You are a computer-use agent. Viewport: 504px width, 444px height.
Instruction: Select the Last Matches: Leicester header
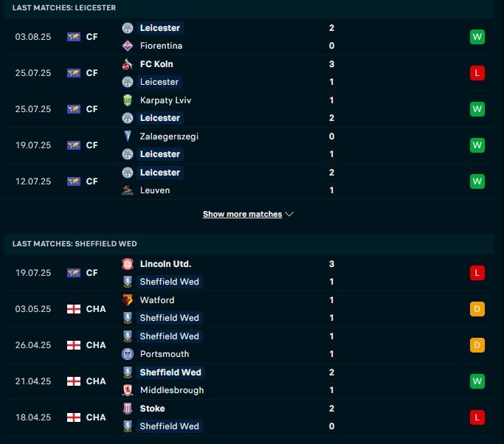pyautogui.click(x=64, y=7)
